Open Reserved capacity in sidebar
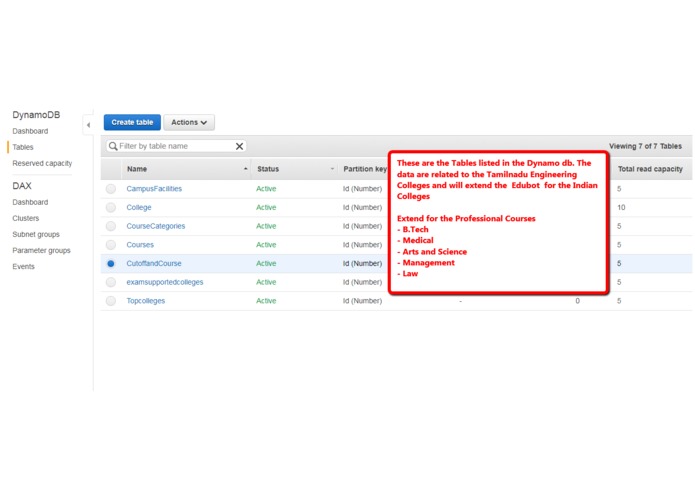The height and width of the screenshot is (494, 695). tap(42, 163)
